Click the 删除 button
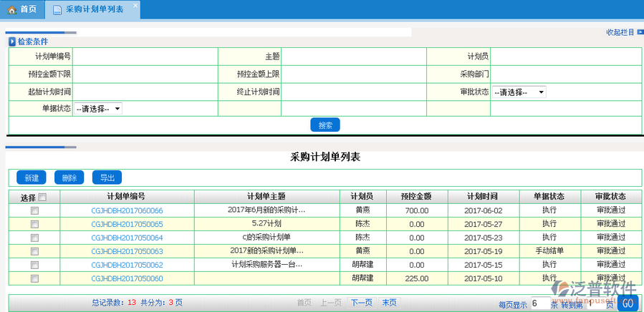This screenshot has width=644, height=312. pos(69,177)
